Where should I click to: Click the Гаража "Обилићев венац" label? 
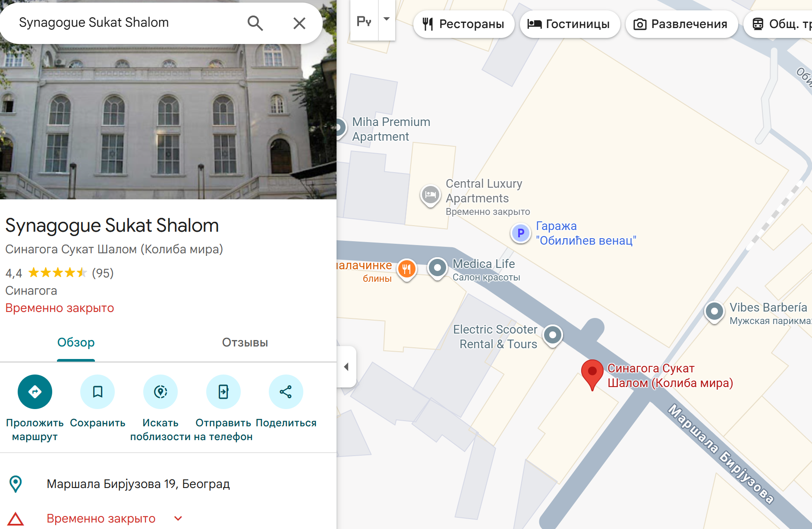click(586, 233)
